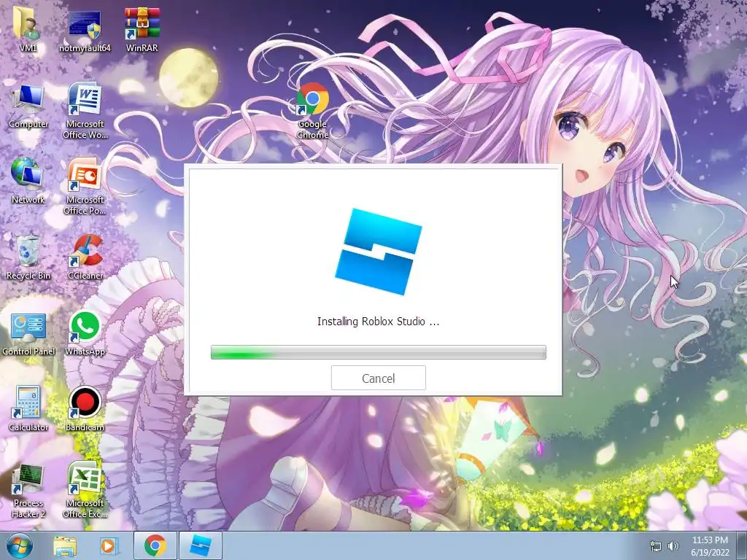Select the Microsoft Office PowerPoint shortcut

click(x=85, y=187)
